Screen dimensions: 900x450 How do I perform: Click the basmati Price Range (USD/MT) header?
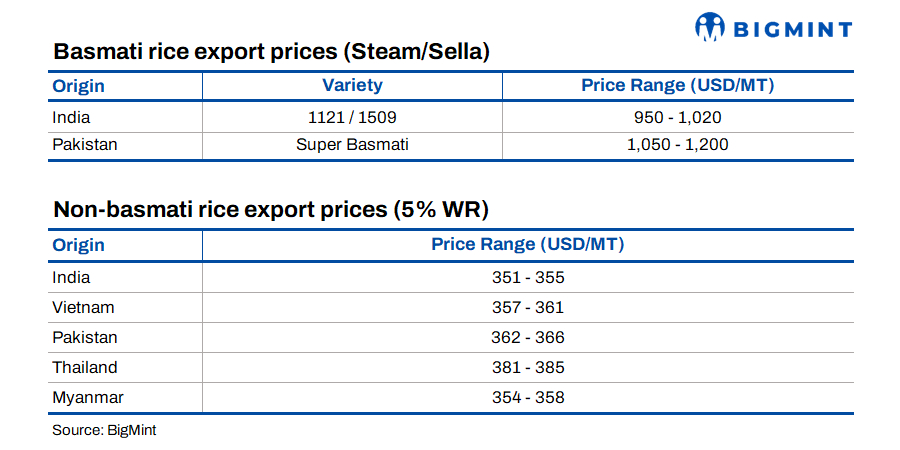677,85
